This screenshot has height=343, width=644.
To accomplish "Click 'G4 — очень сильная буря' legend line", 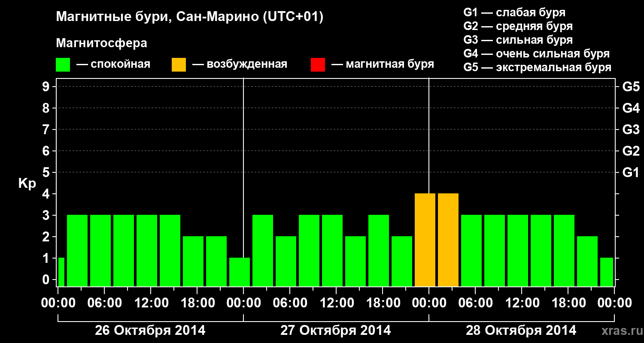I will [x=537, y=54].
